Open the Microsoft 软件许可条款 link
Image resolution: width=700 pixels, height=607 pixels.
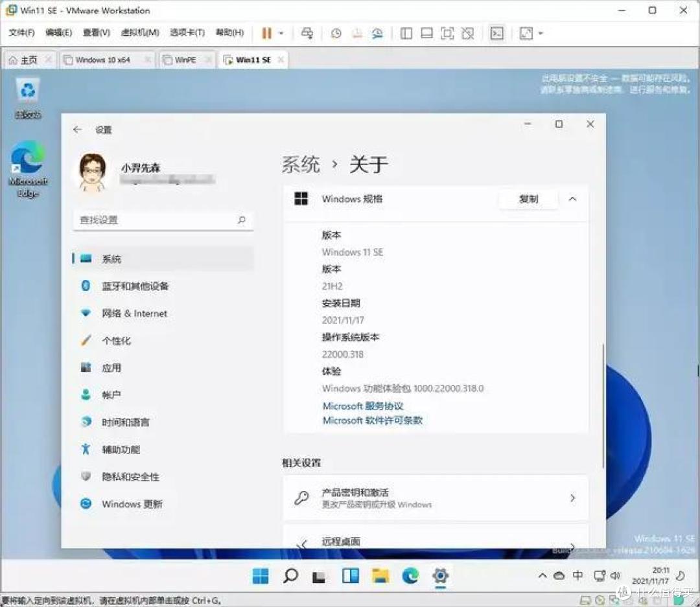(x=372, y=420)
